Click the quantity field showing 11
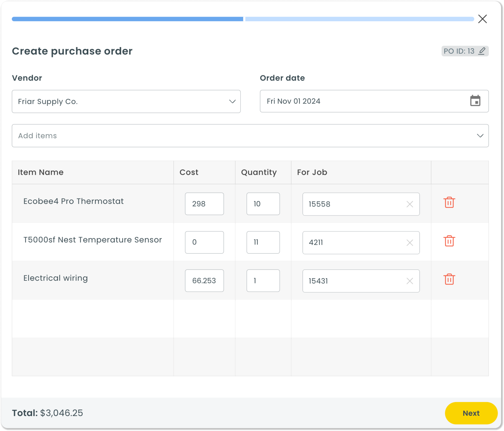 point(263,242)
